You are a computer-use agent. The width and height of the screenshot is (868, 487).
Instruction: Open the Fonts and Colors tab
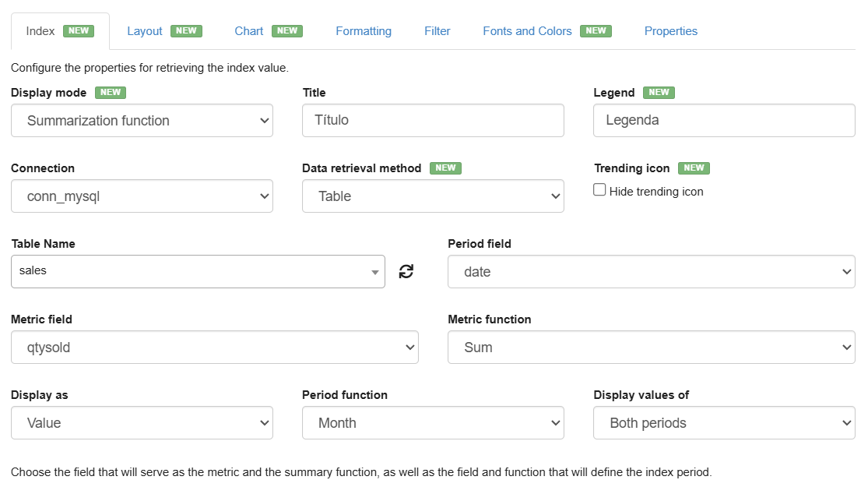527,31
